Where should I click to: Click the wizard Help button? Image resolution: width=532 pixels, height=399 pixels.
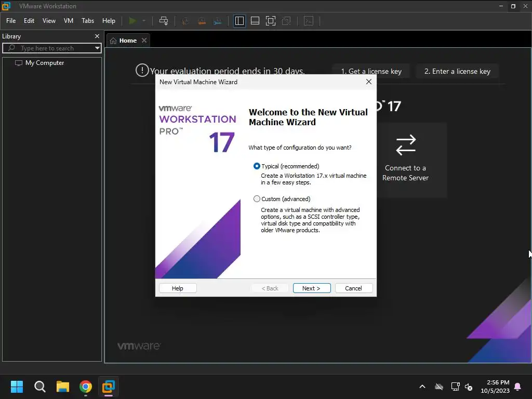tap(178, 288)
